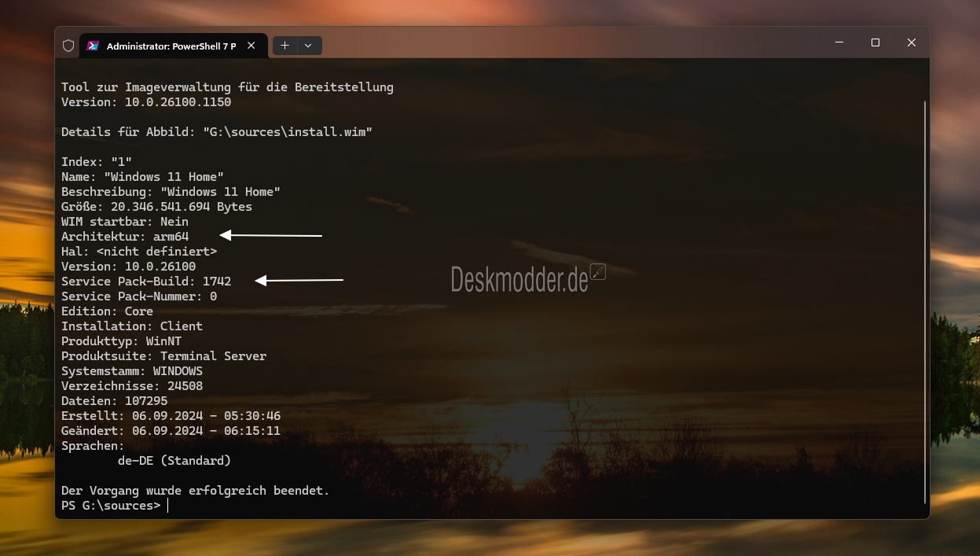Click the line "Systemstamm: WINDOWS"
This screenshot has height=556, width=980.
pos(132,371)
